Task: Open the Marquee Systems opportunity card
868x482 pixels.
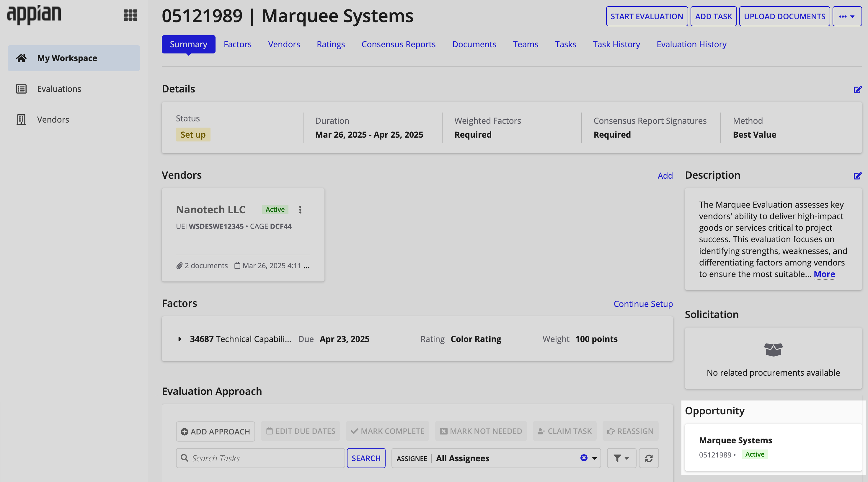Action: click(x=773, y=447)
